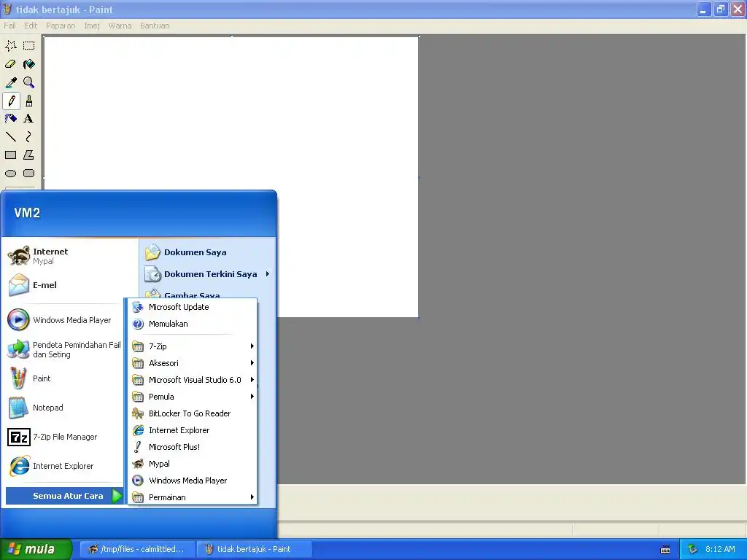Screen dimensions: 747x560
Task: Switch to /tmp/files taskbar window
Action: (x=136, y=549)
